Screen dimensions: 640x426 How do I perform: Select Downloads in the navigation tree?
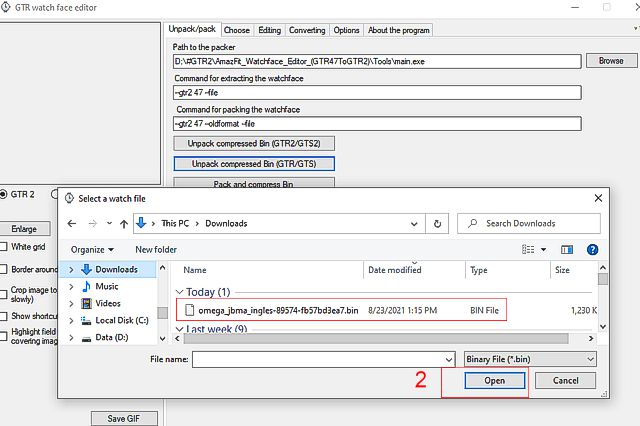click(x=116, y=269)
